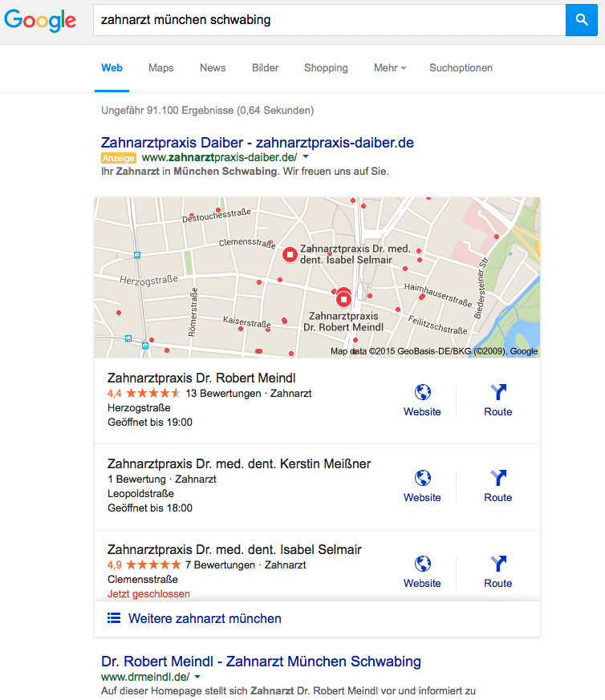Open Dr. Kerstin Meißner listing

coord(239,463)
